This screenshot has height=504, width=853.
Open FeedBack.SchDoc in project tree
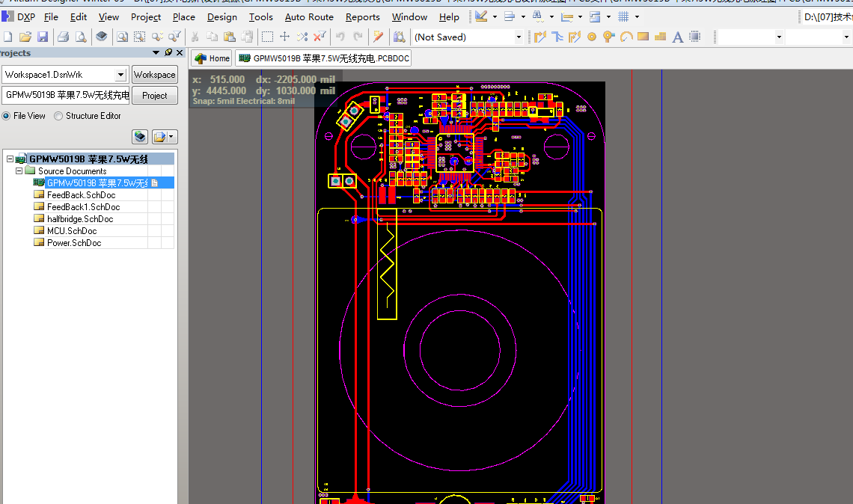pos(81,194)
